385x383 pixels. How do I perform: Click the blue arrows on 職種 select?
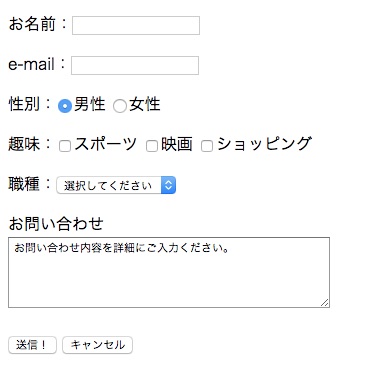click(168, 185)
